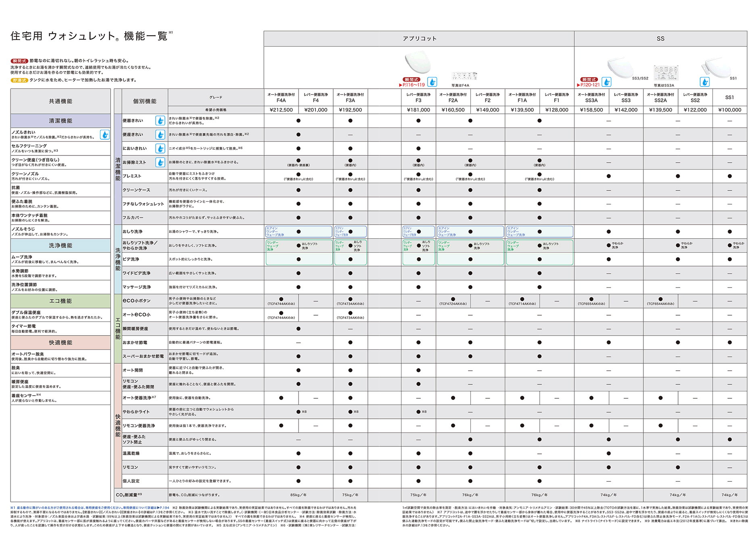Click the water drop icon next to P.116〜119

(x=432, y=82)
